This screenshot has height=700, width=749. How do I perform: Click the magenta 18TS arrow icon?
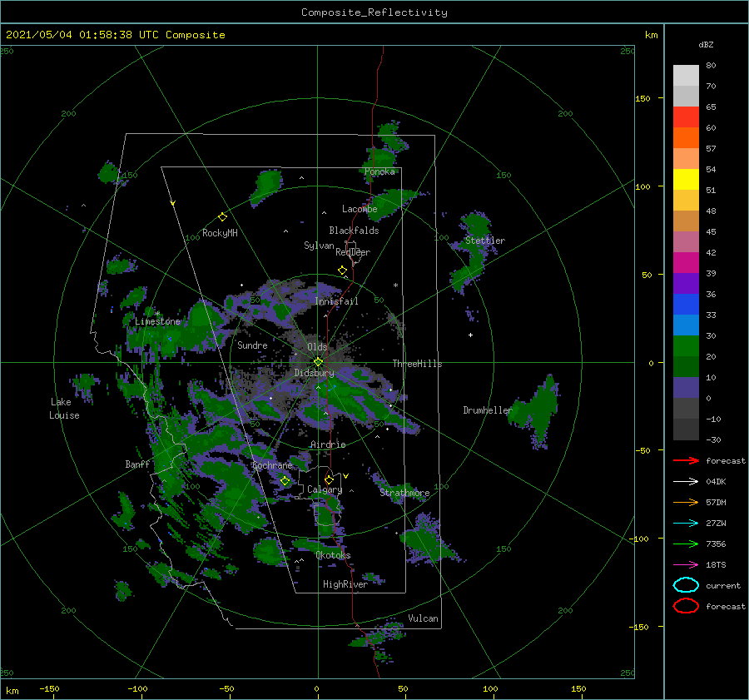pos(686,565)
